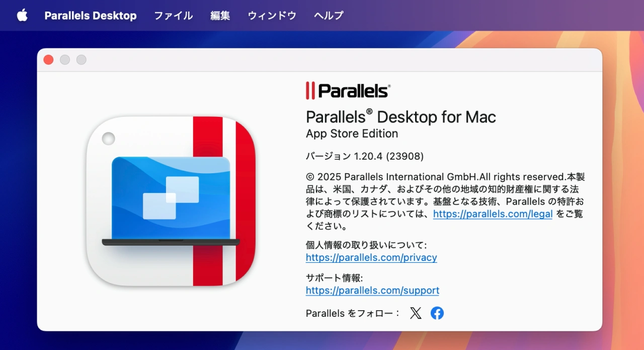This screenshot has height=350, width=644.
Task: Open the 編集 menu
Action: (x=220, y=16)
